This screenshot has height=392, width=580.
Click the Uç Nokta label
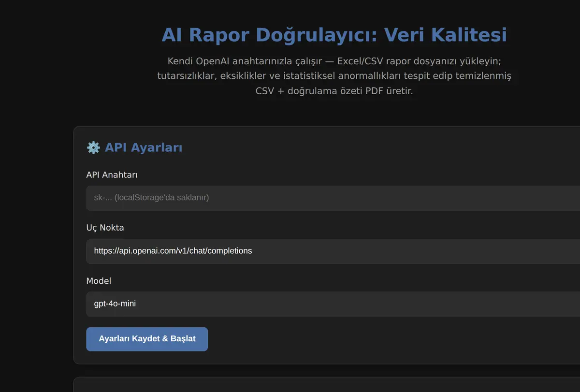(105, 228)
